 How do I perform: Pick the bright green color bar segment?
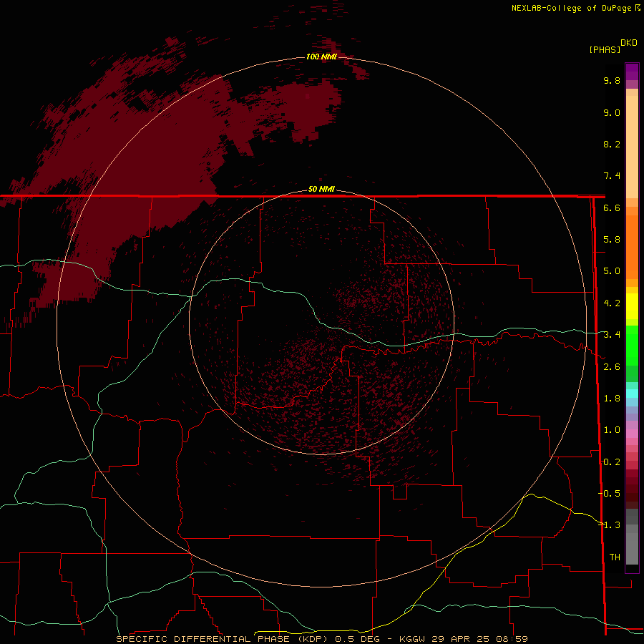[632, 344]
